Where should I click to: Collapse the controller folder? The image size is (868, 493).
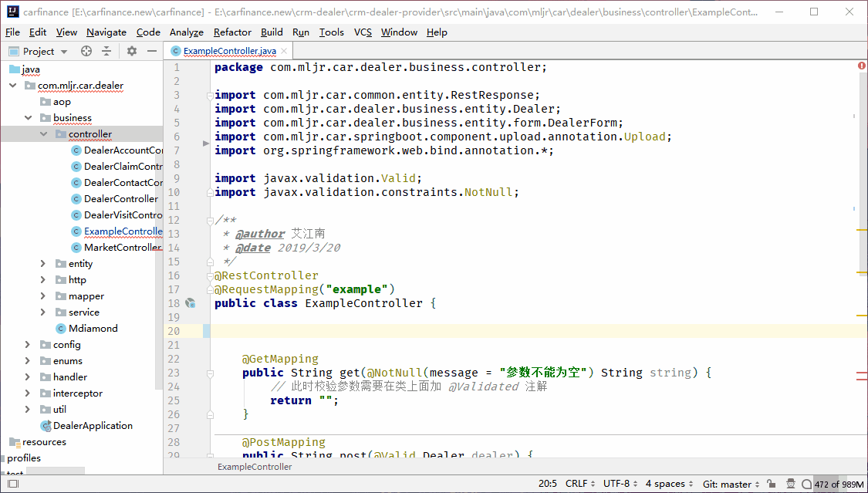pyautogui.click(x=44, y=134)
